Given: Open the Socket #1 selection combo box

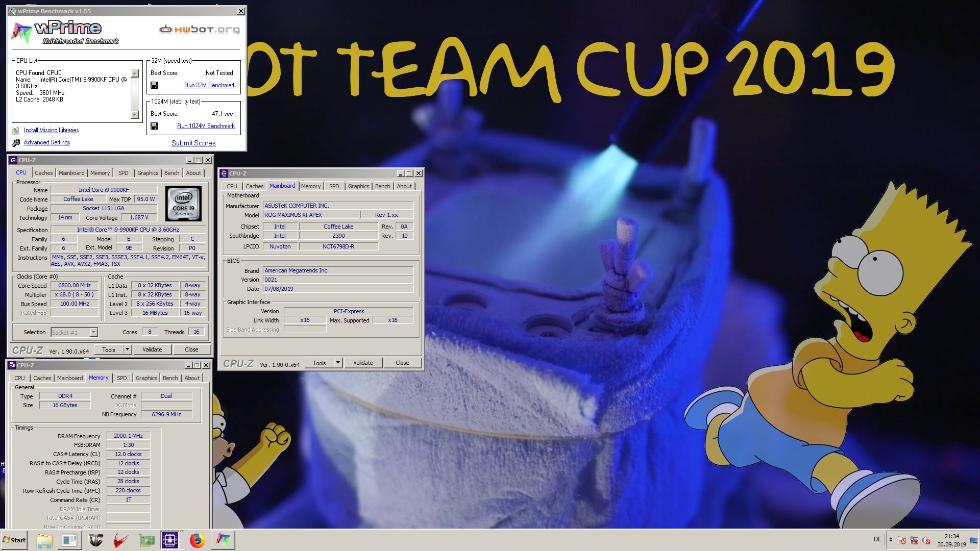Looking at the screenshot, I should pos(75,333).
